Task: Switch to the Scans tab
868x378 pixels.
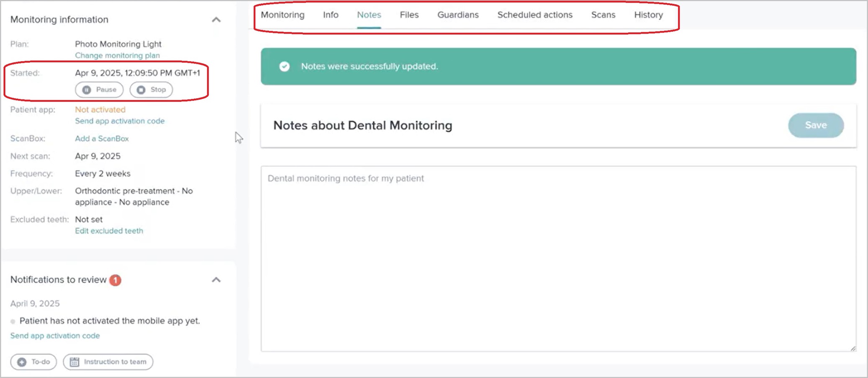Action: [x=603, y=15]
